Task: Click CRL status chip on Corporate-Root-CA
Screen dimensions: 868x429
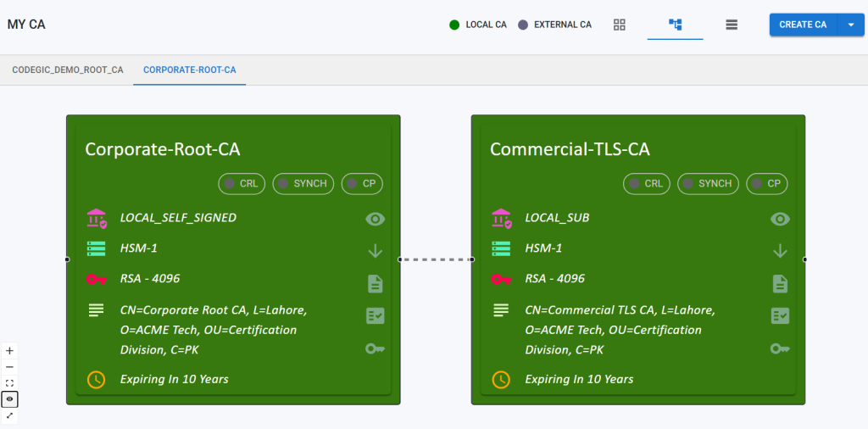Action: tap(242, 183)
